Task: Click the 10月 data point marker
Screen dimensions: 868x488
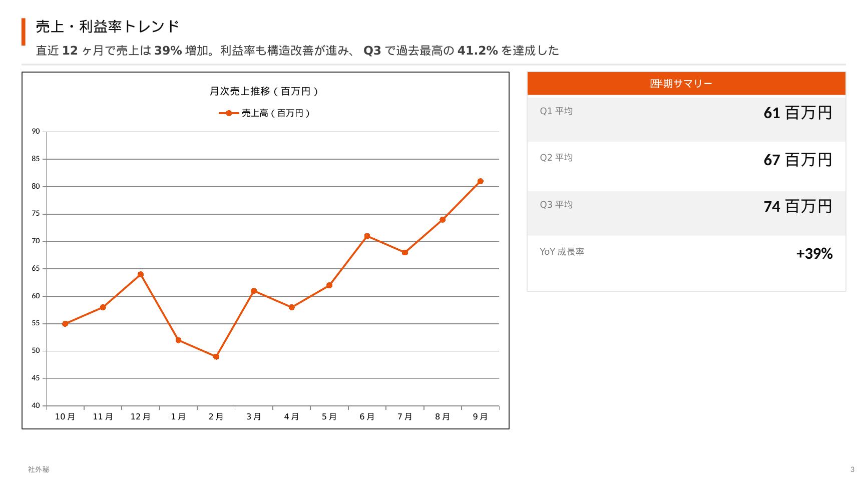Action: [65, 324]
